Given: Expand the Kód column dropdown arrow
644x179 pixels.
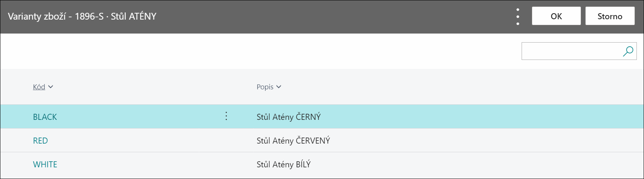Looking at the screenshot, I should click(x=50, y=87).
